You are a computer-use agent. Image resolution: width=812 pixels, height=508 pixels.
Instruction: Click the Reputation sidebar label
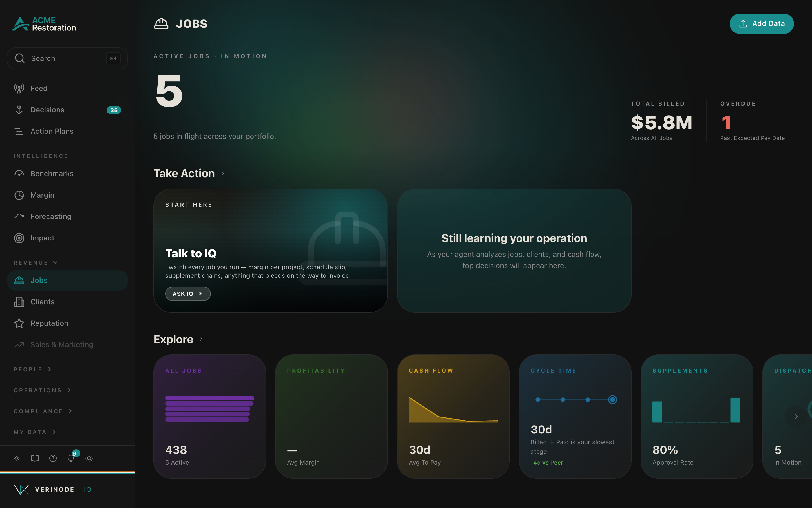tap(49, 323)
